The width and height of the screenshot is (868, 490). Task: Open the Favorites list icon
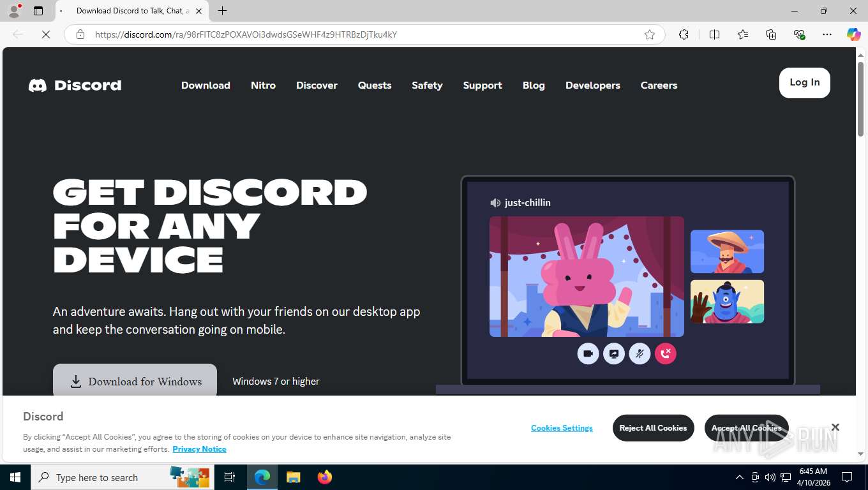coord(743,34)
